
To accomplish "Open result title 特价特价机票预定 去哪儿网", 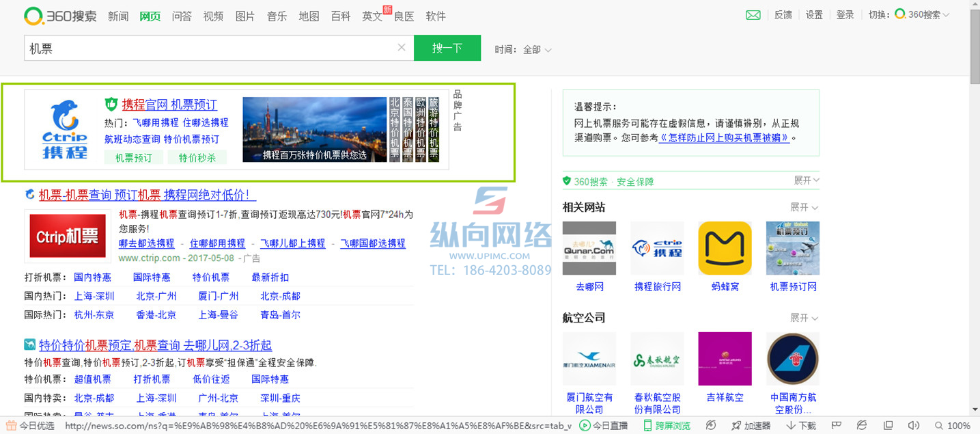I will point(156,345).
